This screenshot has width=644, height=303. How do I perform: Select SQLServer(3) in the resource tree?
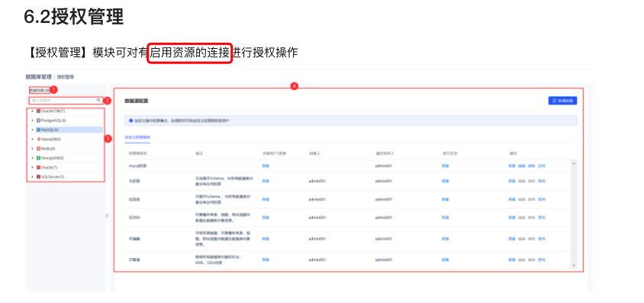(x=52, y=176)
